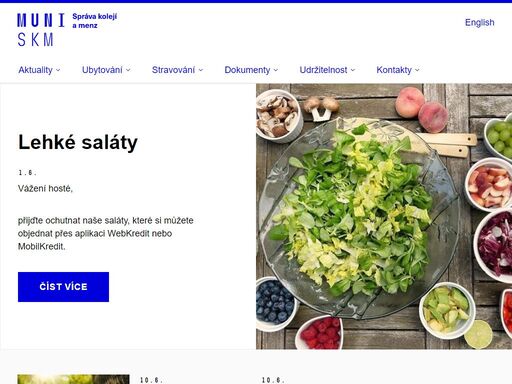The width and height of the screenshot is (512, 384).
Task: Click the MUNI SKM logo
Action: pyautogui.click(x=41, y=30)
